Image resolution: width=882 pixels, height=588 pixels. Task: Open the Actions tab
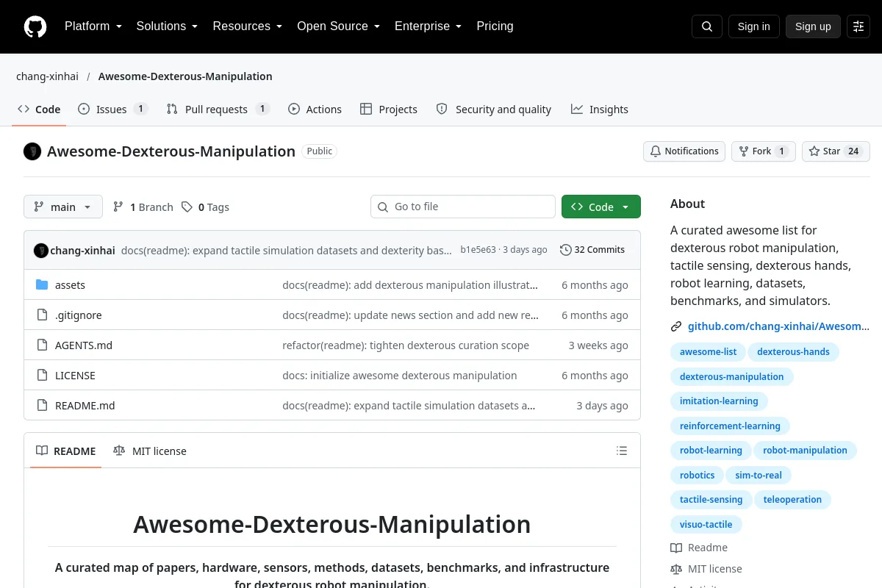point(315,110)
